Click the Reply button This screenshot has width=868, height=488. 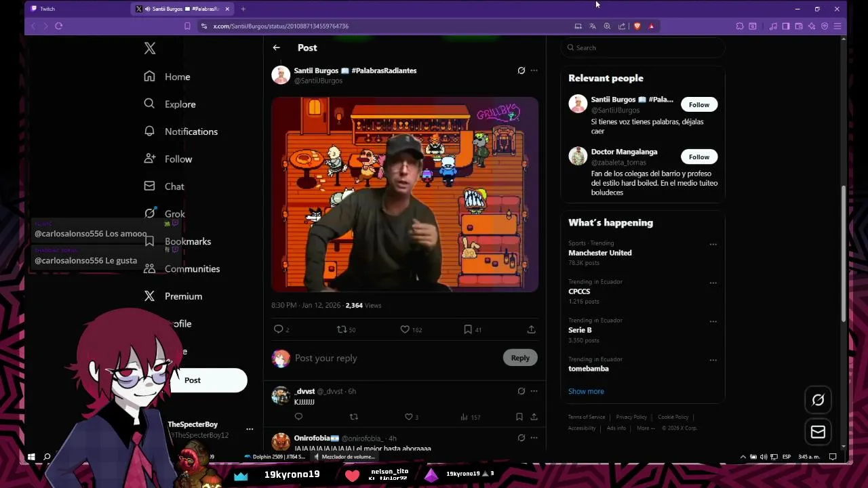point(520,358)
